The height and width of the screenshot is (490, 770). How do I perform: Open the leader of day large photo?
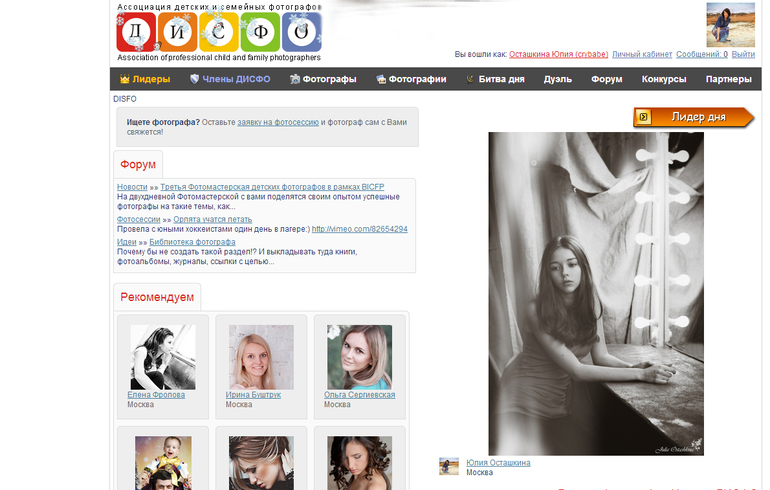point(596,294)
